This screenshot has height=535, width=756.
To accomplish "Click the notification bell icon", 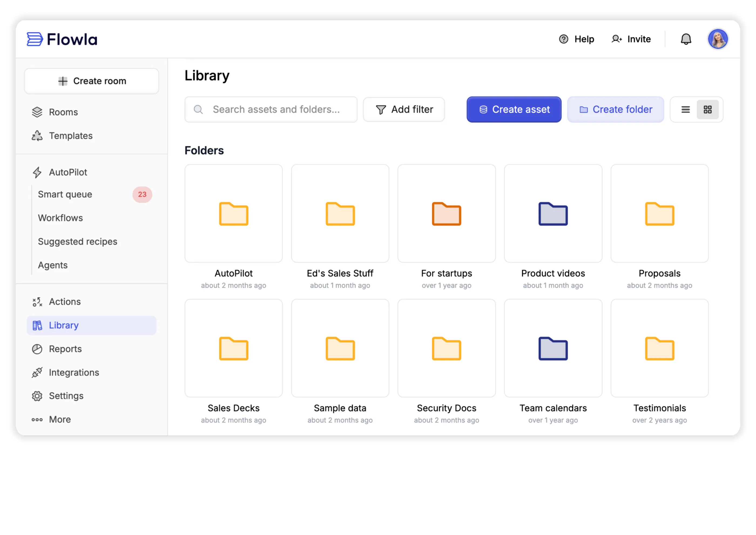I will pos(686,39).
